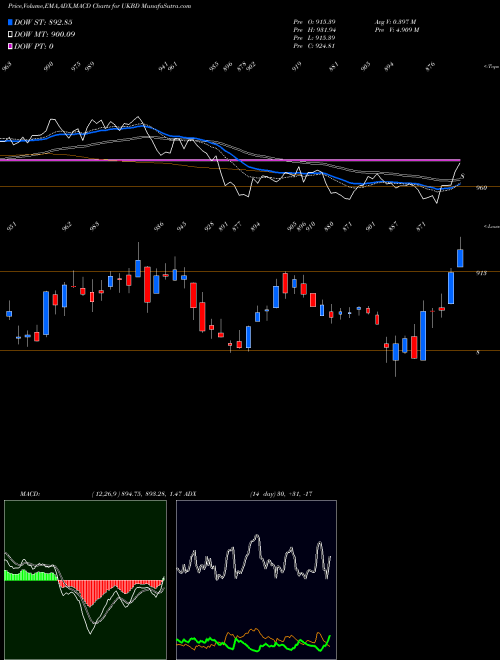
Task: Click the chart title mentioning MunafaSutra.com
Action: point(99,6)
